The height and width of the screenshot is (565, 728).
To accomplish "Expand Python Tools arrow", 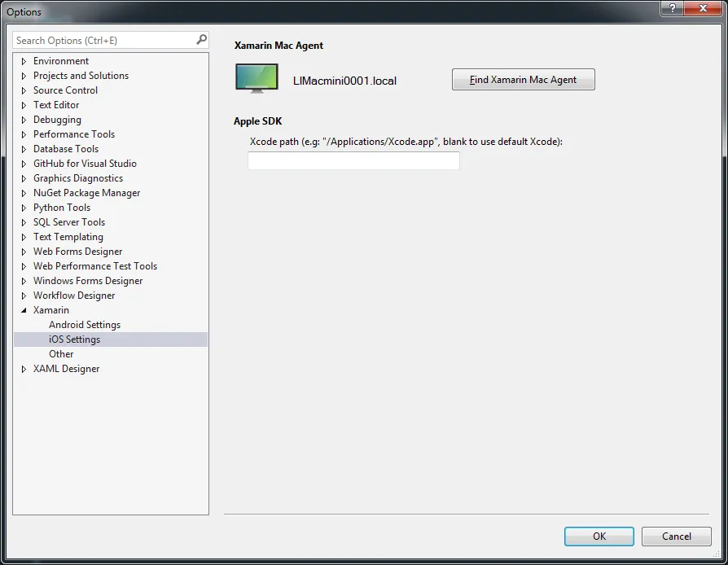I will click(24, 208).
